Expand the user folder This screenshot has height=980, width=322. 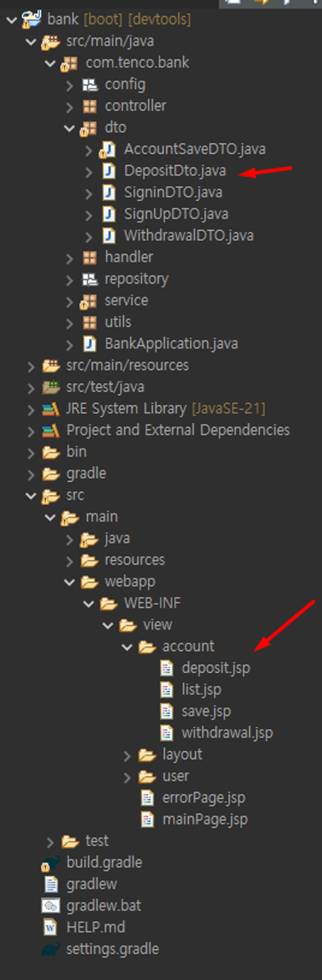click(x=127, y=777)
